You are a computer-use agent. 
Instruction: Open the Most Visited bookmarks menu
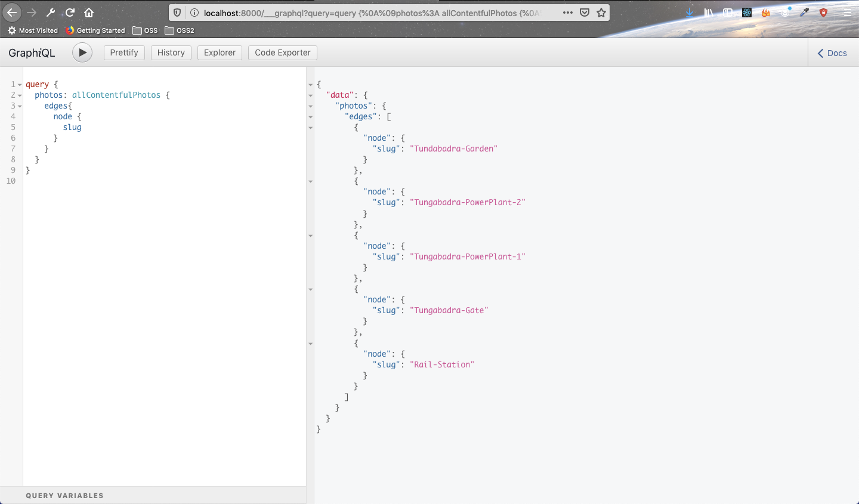33,30
